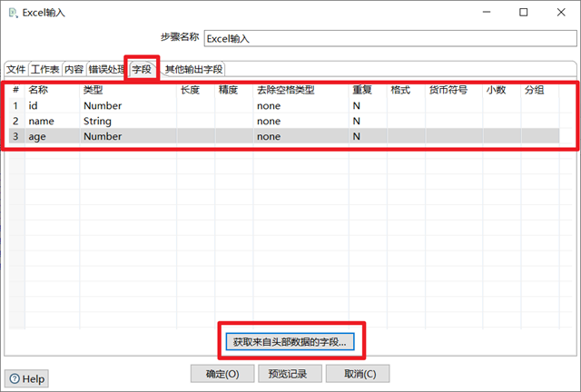Open the 错误处理 tab
This screenshot has width=581, height=392.
click(106, 69)
